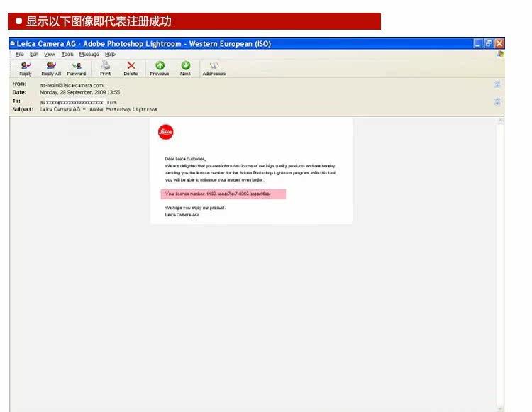Open the Help menu
532x412 pixels.
[110, 55]
